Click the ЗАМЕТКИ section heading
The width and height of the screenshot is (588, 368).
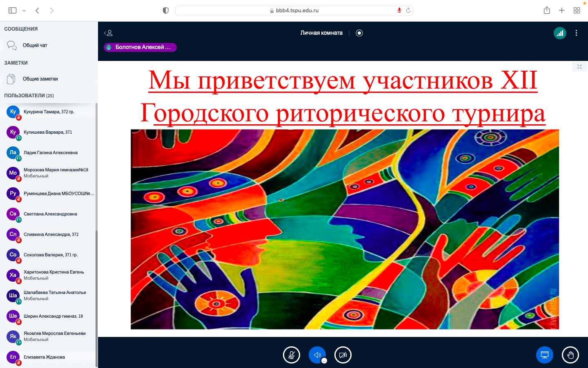[x=16, y=63]
